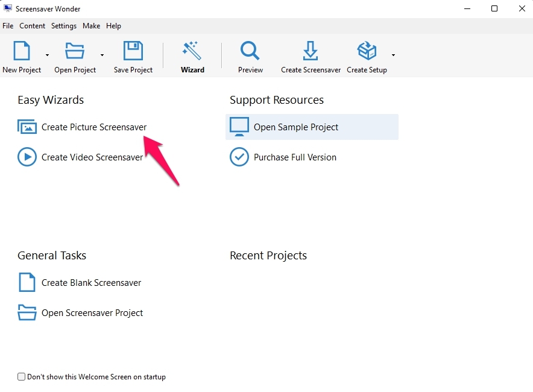The height and width of the screenshot is (392, 533).
Task: Click the New Project toolbar icon
Action: 22,51
